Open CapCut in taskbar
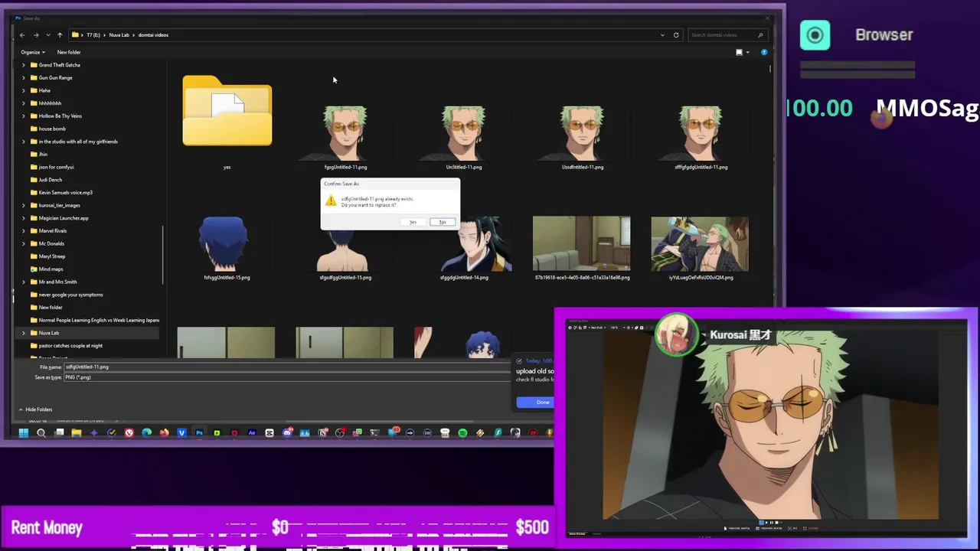The width and height of the screenshot is (980, 551). (269, 433)
